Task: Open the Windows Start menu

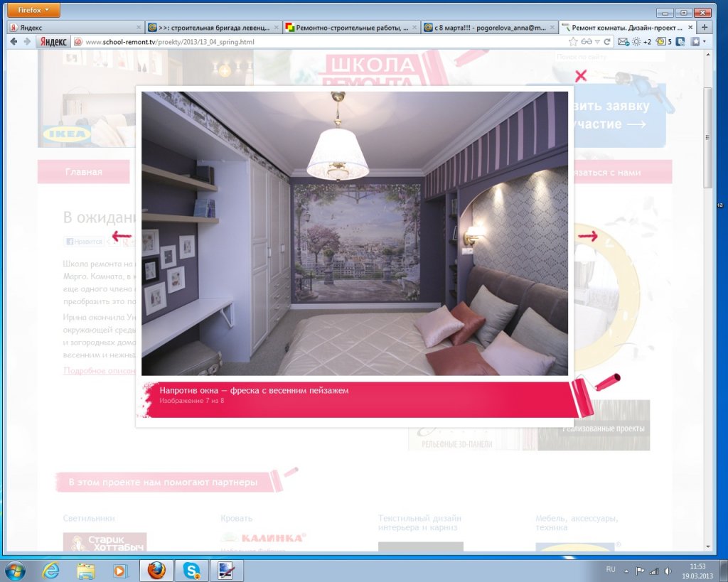Action: tap(16, 570)
